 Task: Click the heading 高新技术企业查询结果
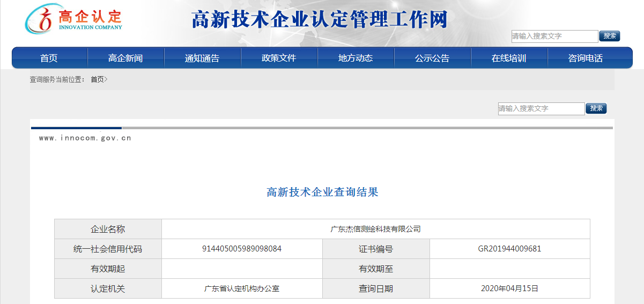[x=322, y=192]
